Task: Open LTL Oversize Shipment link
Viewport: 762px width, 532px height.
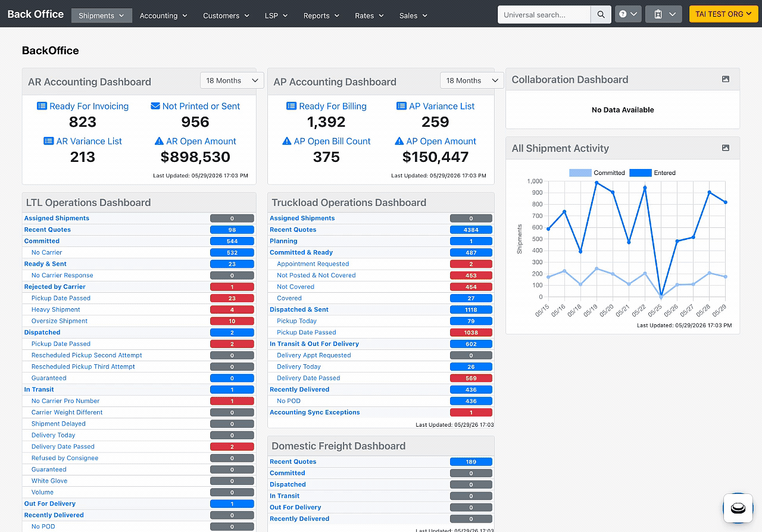Action: click(x=60, y=321)
